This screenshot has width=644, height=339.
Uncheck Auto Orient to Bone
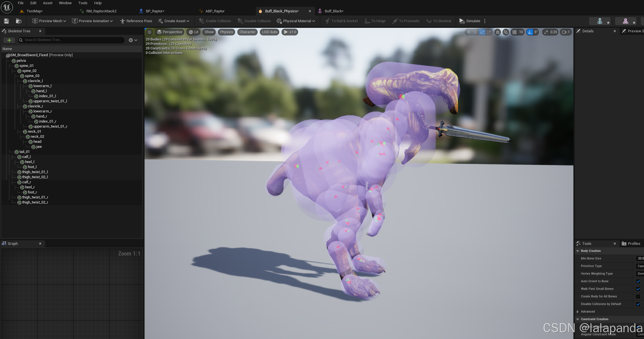(638, 281)
